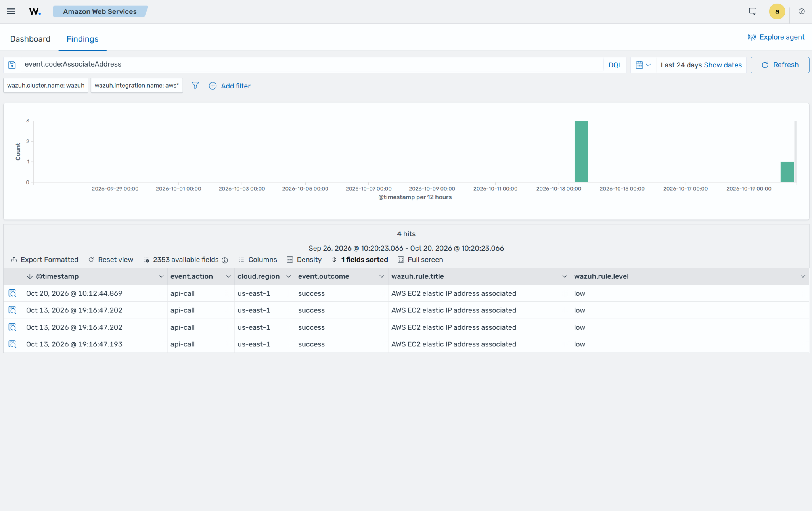Inspect document for Oct 20 10:12:44.869 row

tap(12, 293)
